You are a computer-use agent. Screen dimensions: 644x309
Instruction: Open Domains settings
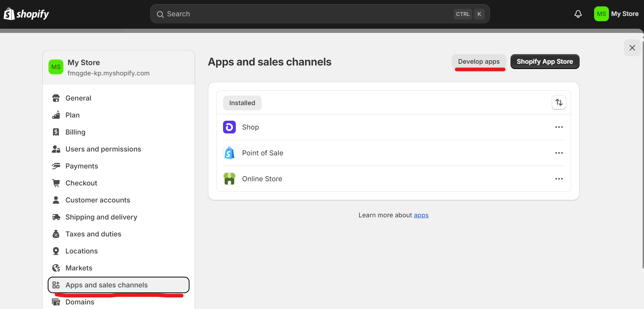click(x=119, y=302)
